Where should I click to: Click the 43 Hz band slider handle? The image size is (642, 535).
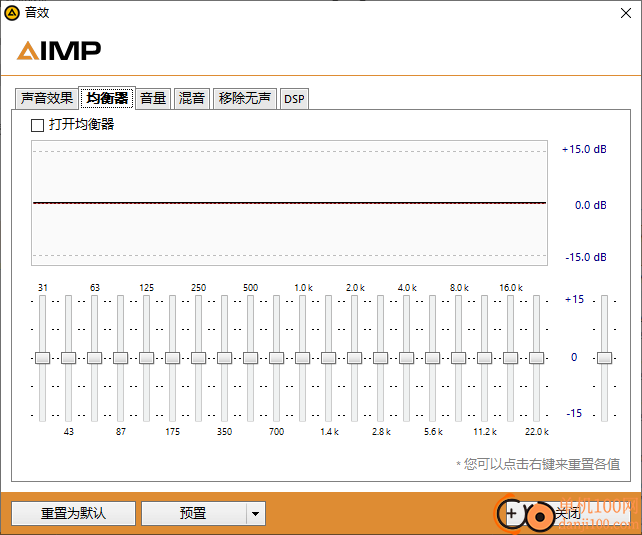pos(68,358)
